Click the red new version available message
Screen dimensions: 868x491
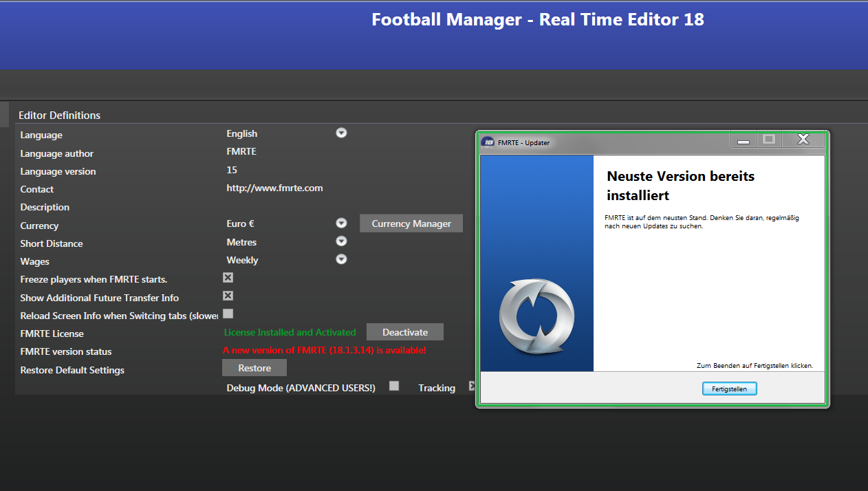point(325,351)
